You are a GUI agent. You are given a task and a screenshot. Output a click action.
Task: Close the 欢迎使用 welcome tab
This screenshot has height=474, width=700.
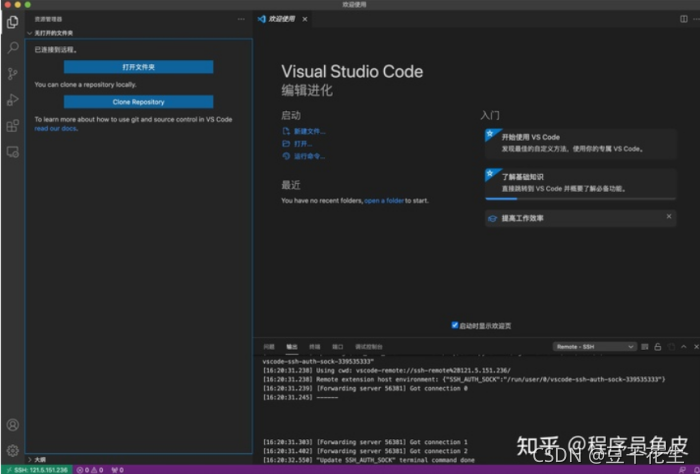[304, 19]
